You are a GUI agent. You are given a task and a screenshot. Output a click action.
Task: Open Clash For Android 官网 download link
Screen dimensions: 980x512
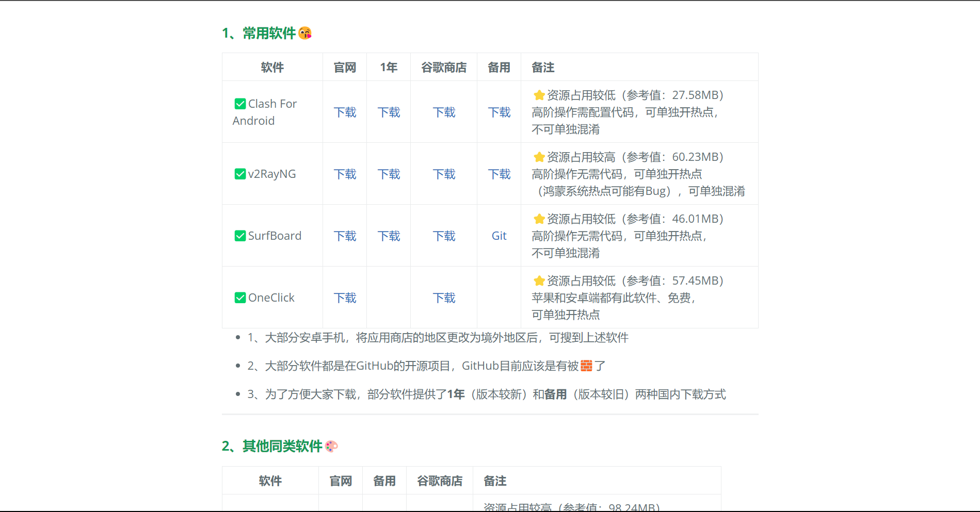345,112
